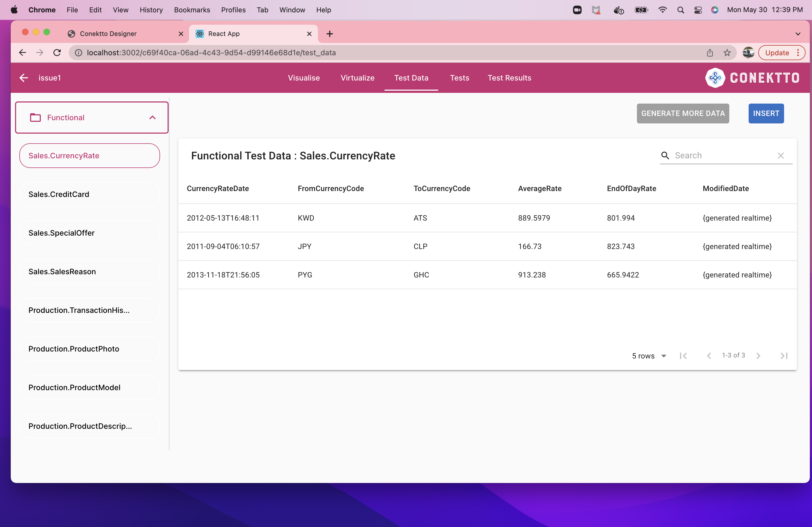This screenshot has height=527, width=812.
Task: Click the Generate More Data button
Action: (683, 114)
